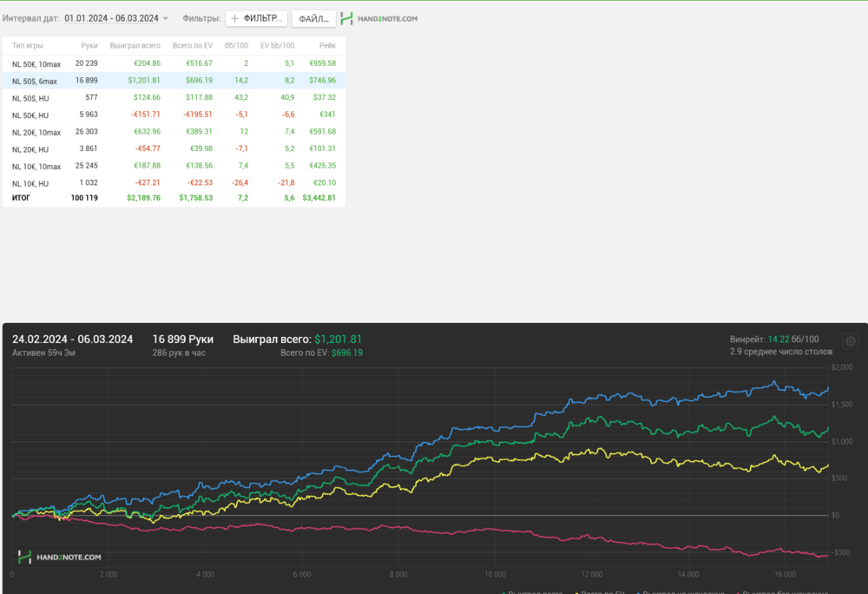The image size is (868, 594).
Task: Open the chart settings gear icon
Action: point(851,341)
